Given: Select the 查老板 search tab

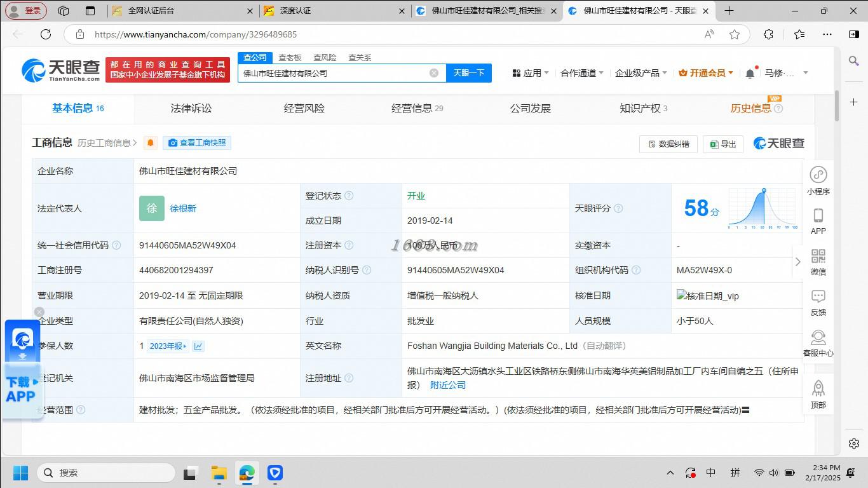Looking at the screenshot, I should point(290,57).
